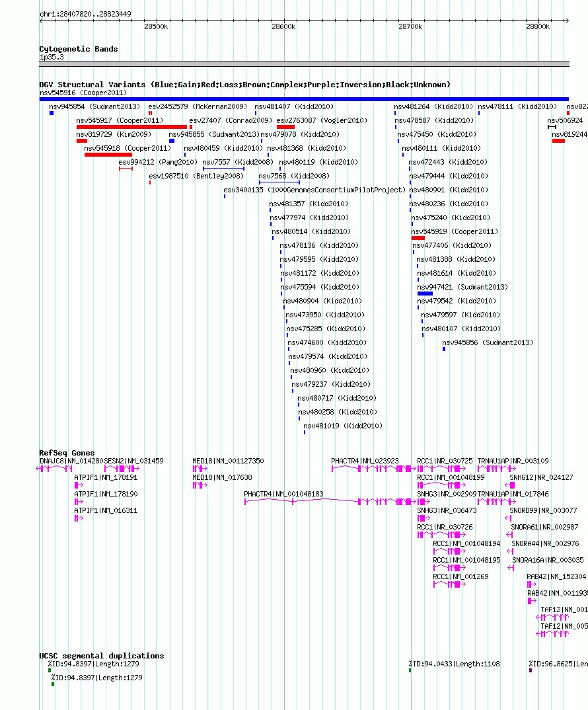Click the 28600k ruler tick label
The width and height of the screenshot is (588, 710).
(x=283, y=26)
